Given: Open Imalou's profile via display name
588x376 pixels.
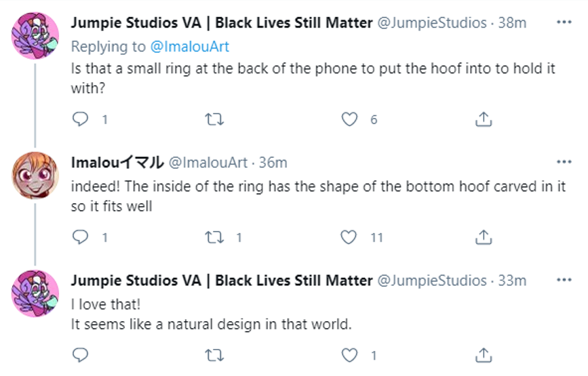Looking at the screenshot, I should pos(117,163).
